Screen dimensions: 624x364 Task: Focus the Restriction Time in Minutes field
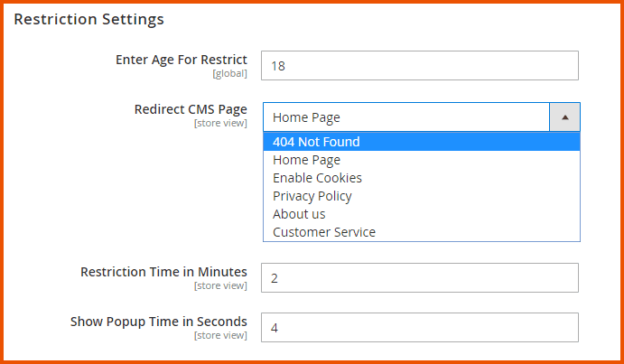(x=419, y=278)
